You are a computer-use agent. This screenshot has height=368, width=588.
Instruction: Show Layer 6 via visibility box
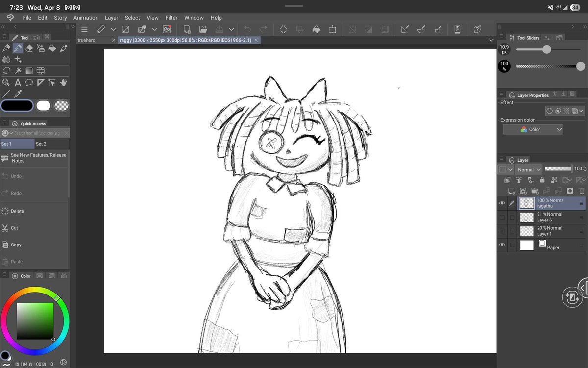[502, 217]
